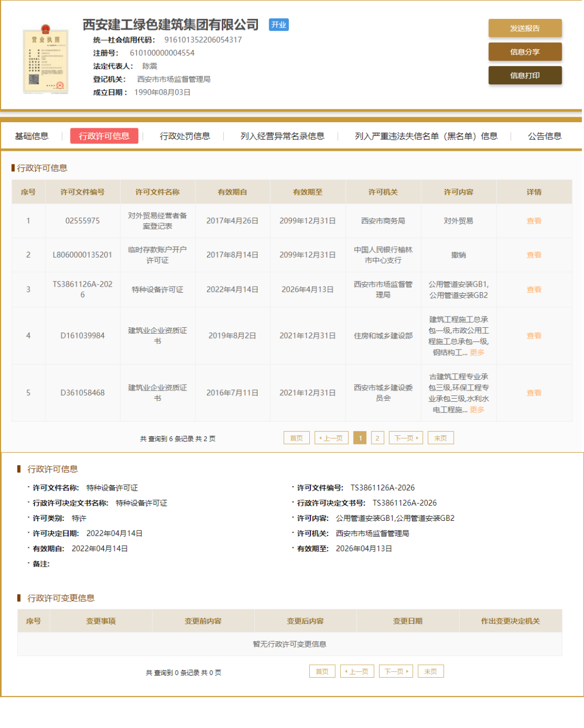The width and height of the screenshot is (584, 728).
Task: View details for permit D161039984
Action: [x=534, y=335]
